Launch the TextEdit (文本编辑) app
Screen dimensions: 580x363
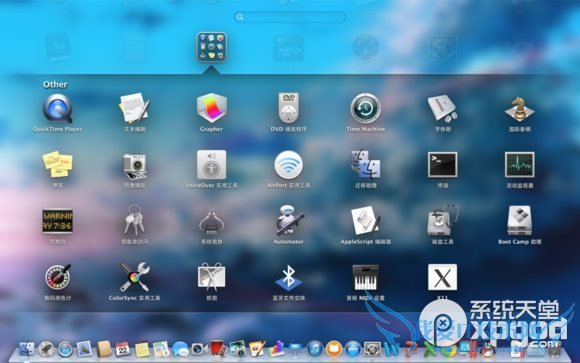click(x=134, y=108)
